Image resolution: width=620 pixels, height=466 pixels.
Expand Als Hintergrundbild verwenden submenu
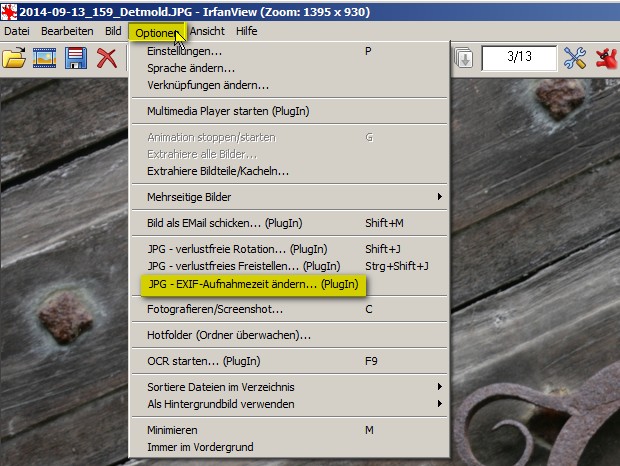pos(291,404)
